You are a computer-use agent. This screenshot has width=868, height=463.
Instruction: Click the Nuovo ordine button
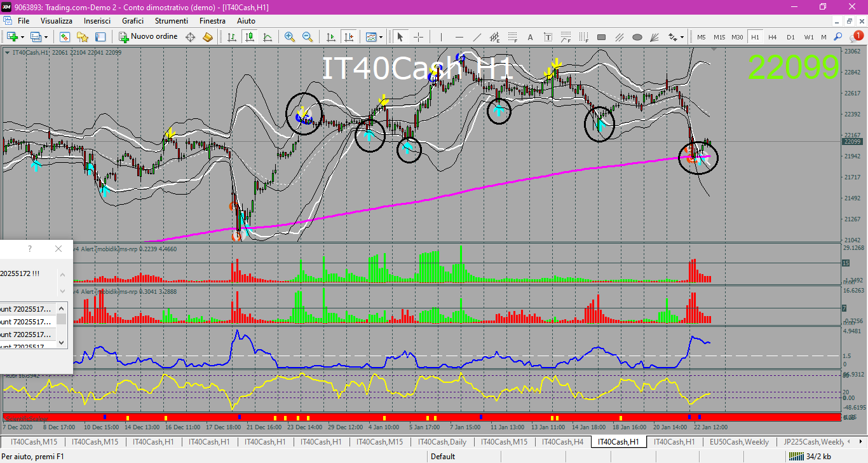click(x=149, y=37)
